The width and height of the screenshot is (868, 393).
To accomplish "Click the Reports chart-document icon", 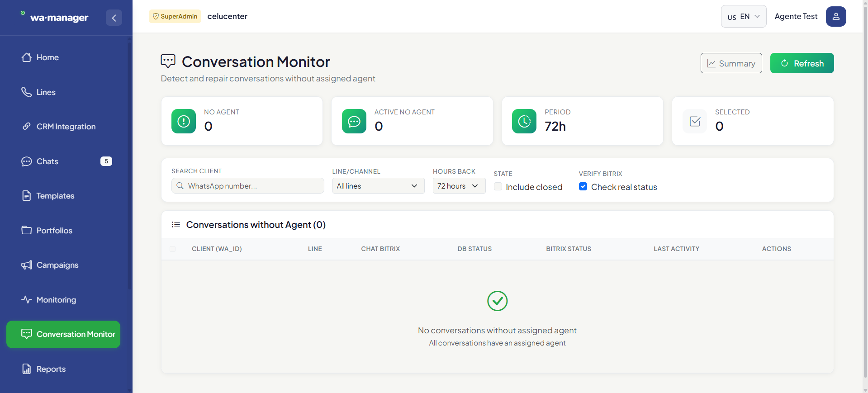I will pyautogui.click(x=27, y=369).
